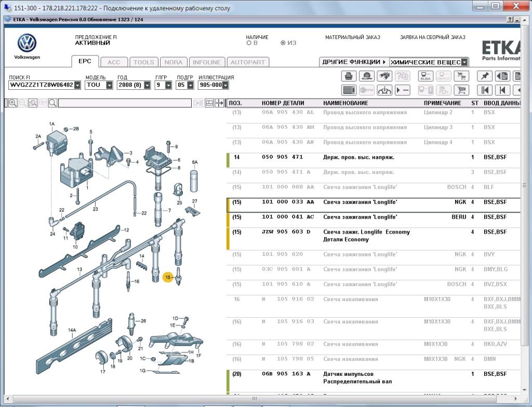This screenshot has height=407, width=532.
Task: Open the help question mark button
Action: point(510,20)
